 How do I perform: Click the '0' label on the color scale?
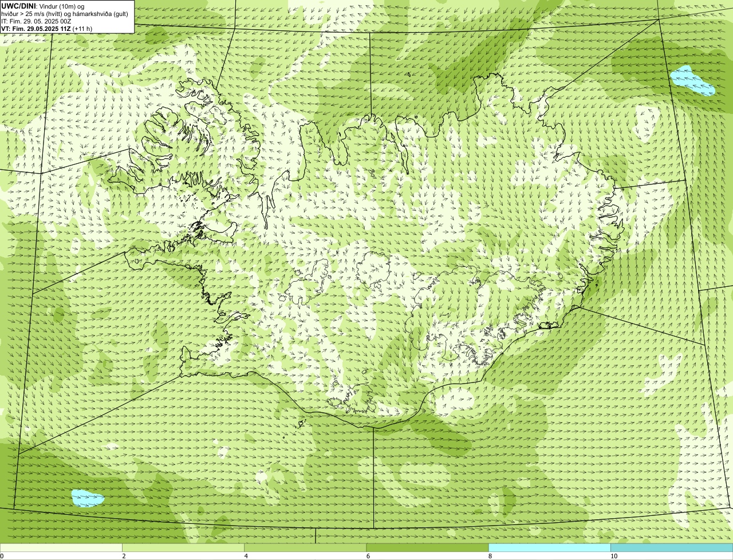coord(2,556)
